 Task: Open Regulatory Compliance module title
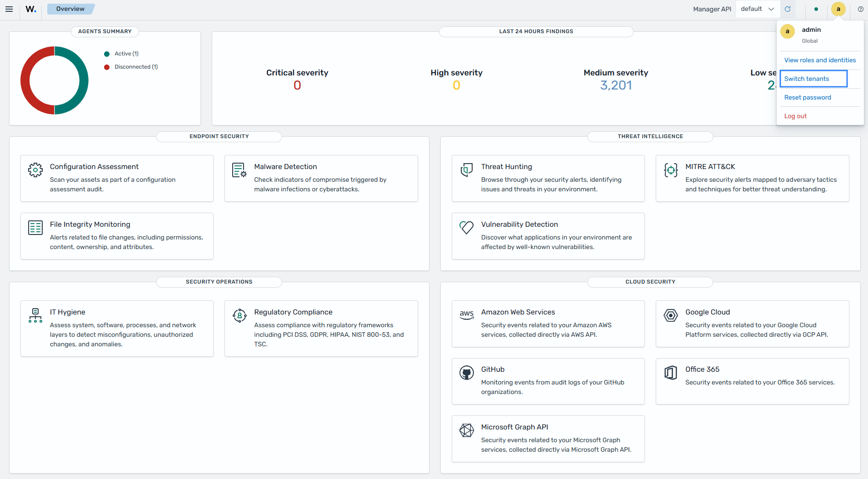293,312
